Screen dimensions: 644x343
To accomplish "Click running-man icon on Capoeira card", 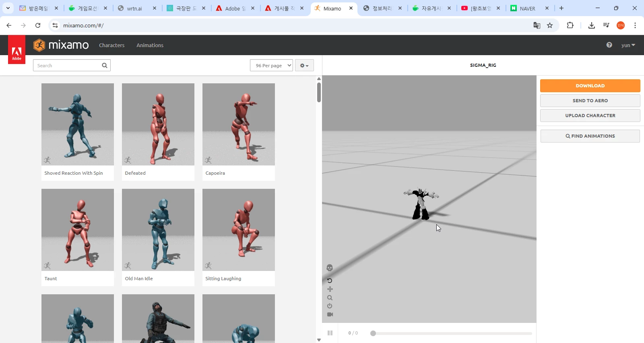I will coord(208,160).
